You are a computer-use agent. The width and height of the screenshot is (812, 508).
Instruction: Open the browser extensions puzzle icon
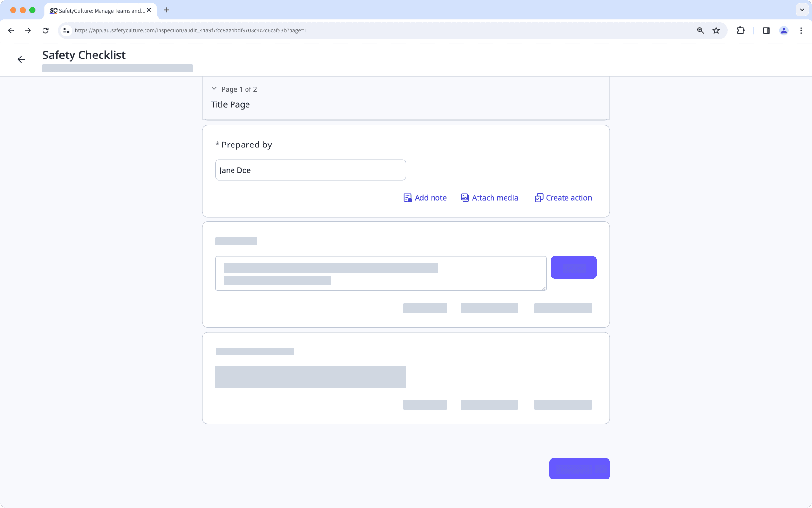[x=740, y=30]
